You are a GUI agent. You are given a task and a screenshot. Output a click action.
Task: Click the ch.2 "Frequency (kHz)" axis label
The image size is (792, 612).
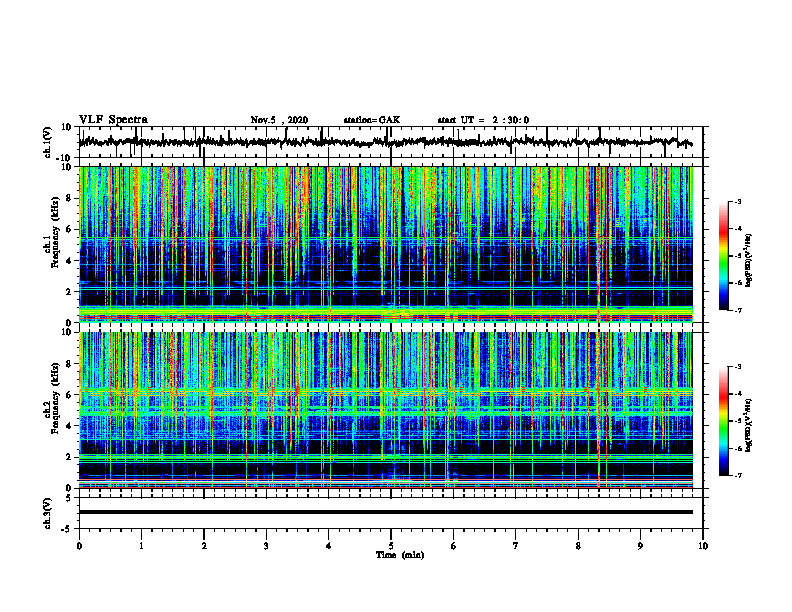(55, 398)
